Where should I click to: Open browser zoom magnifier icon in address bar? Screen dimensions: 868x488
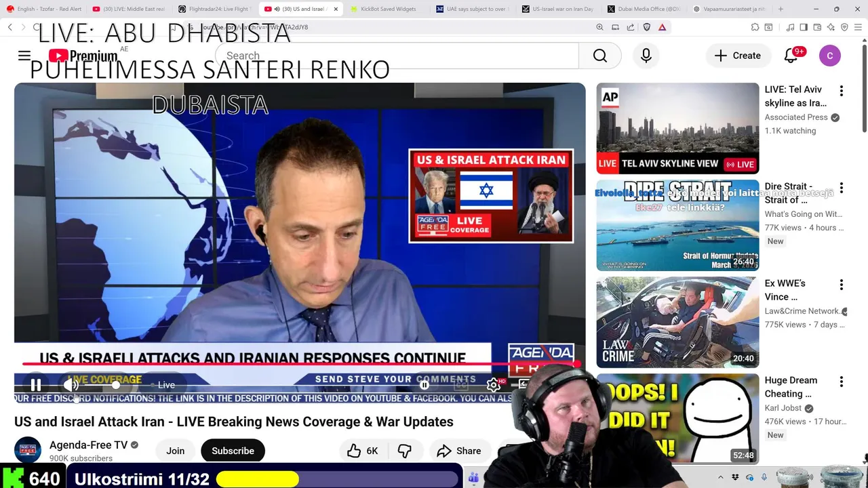point(599,27)
